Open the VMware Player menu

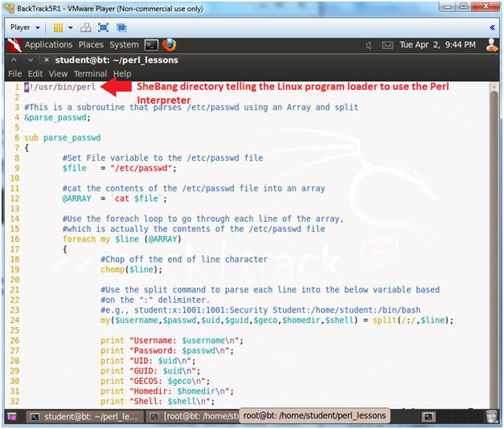(25, 27)
